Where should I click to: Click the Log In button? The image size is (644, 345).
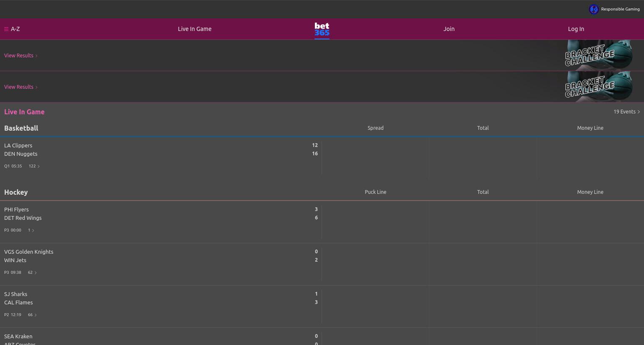click(x=576, y=29)
